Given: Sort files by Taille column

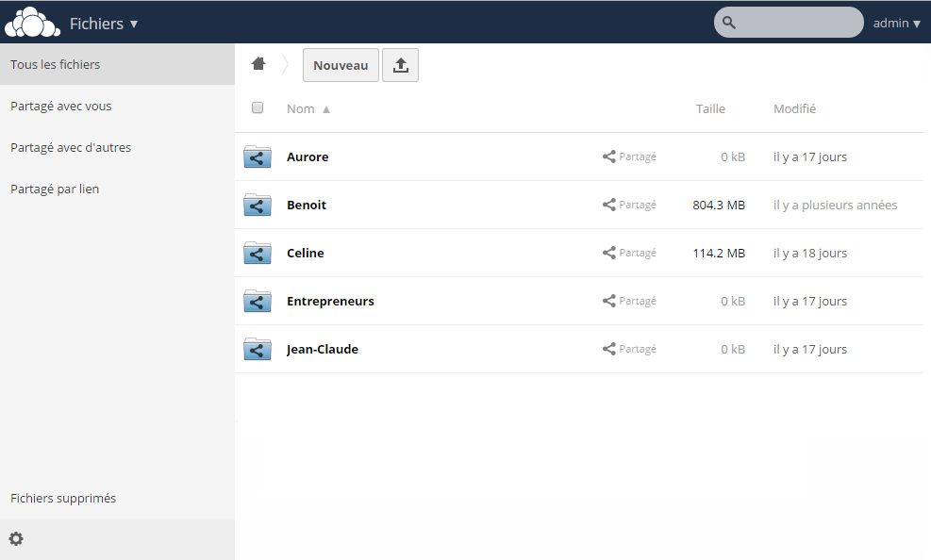Looking at the screenshot, I should click(x=710, y=108).
